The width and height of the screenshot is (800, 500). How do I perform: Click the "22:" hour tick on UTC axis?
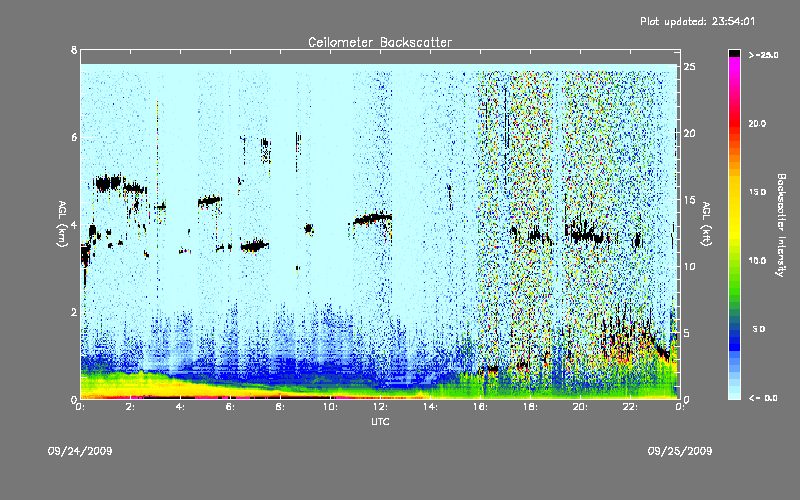[x=631, y=407]
